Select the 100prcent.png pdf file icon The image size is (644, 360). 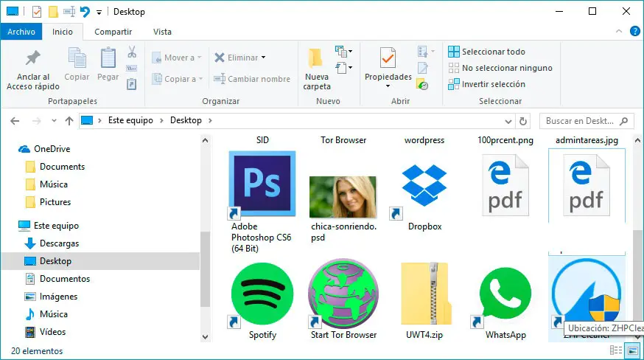coord(505,185)
